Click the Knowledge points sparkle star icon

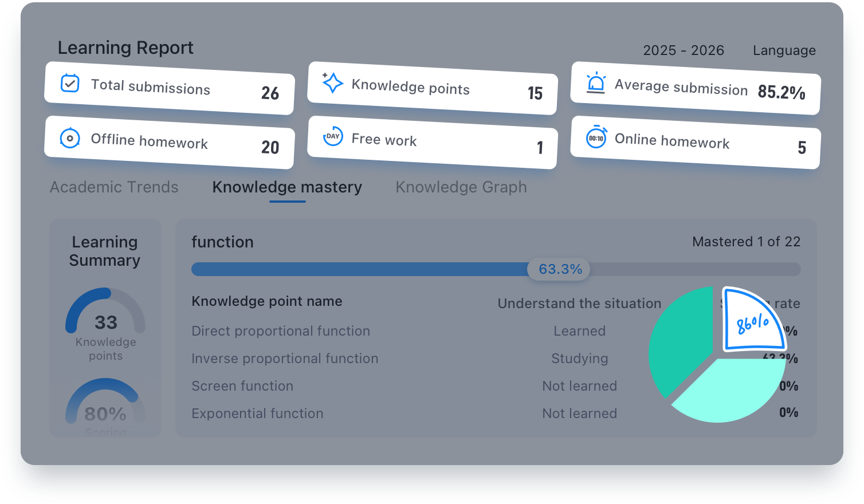[332, 83]
